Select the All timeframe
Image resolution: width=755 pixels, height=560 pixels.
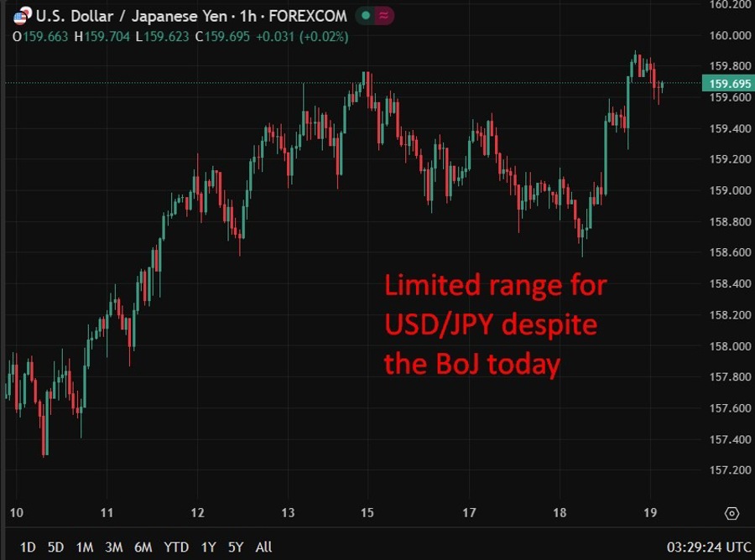pyautogui.click(x=263, y=547)
